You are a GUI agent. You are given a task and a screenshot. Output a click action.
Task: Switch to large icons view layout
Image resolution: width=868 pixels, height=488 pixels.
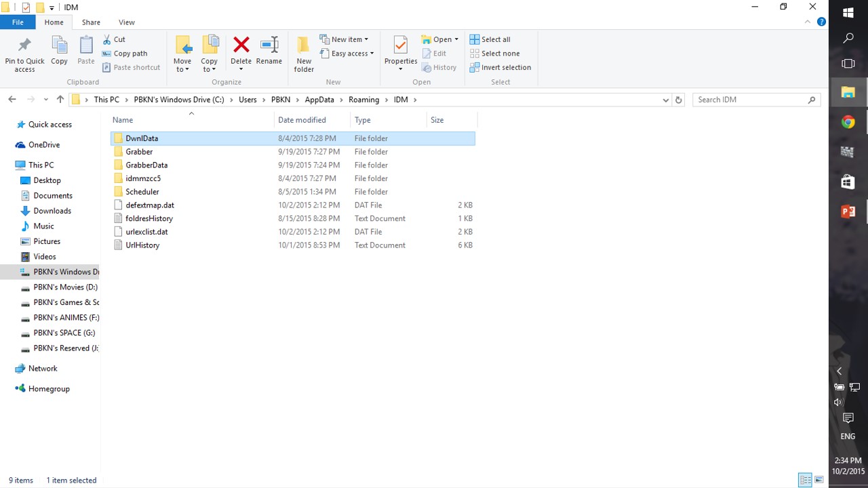point(818,480)
